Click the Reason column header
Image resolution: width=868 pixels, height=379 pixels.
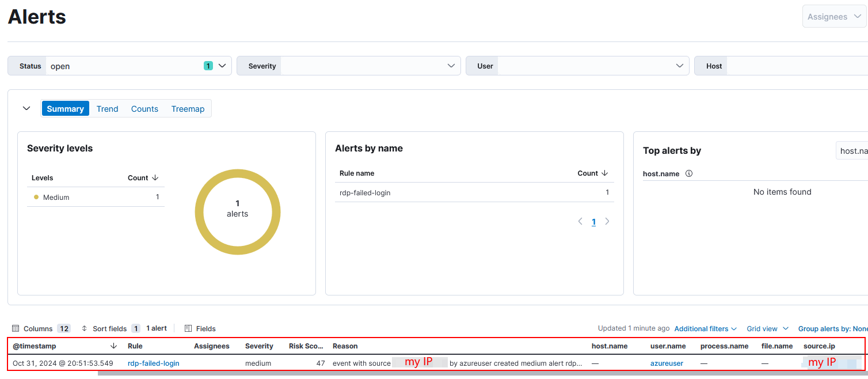click(x=345, y=346)
